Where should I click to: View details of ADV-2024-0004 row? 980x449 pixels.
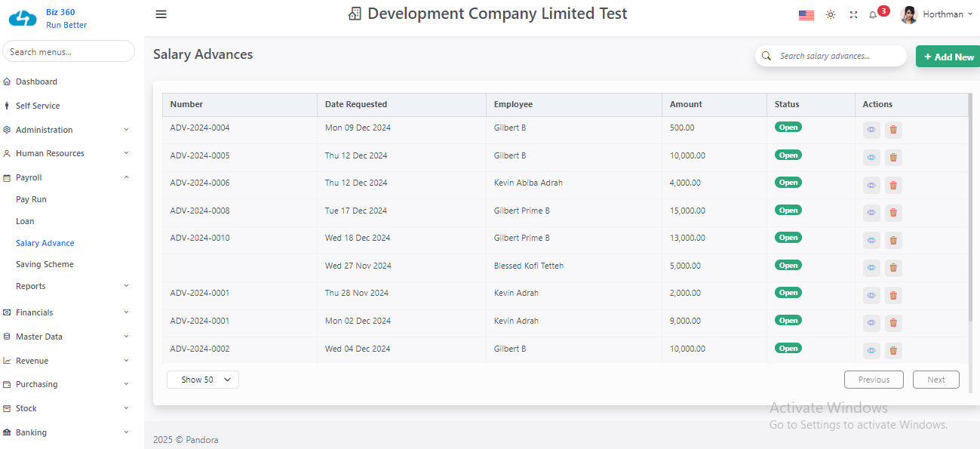point(871,130)
